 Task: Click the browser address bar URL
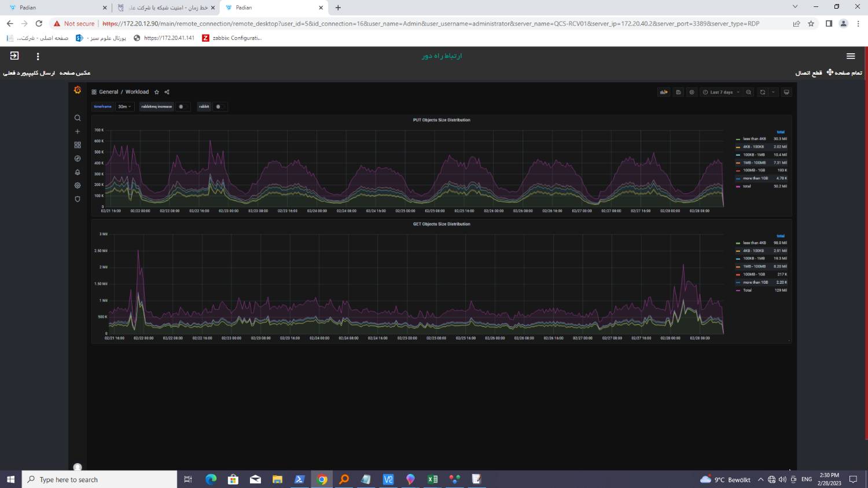click(431, 24)
